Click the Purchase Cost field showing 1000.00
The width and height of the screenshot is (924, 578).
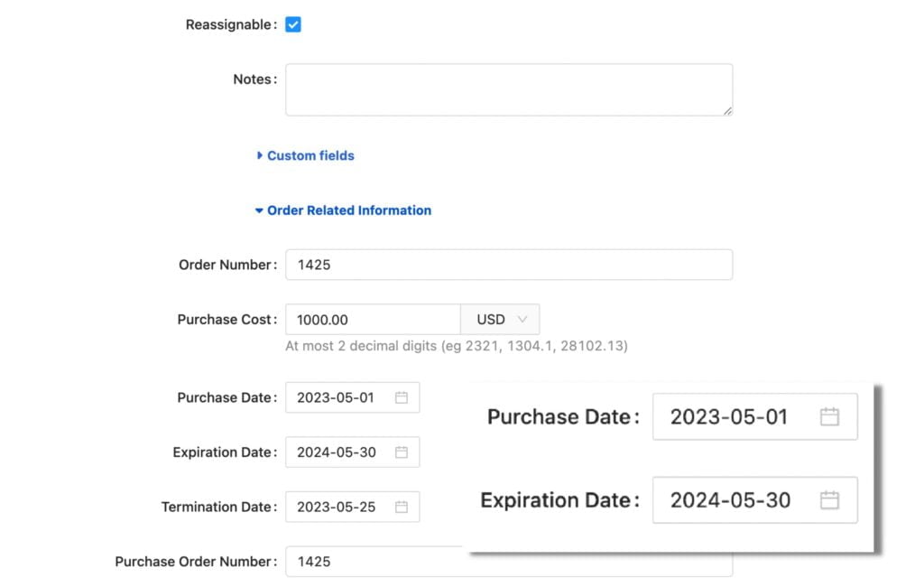(370, 319)
